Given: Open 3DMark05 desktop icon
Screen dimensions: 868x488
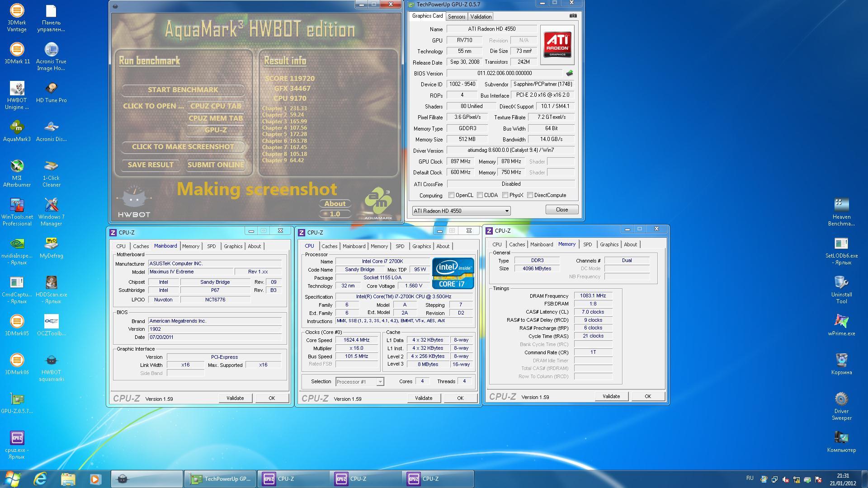Looking at the screenshot, I should [17, 325].
